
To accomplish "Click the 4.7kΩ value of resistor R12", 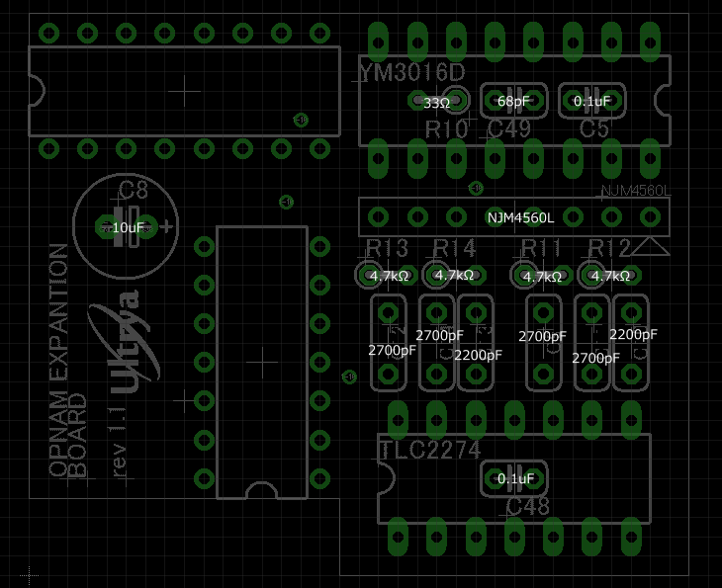I will 610,276.
